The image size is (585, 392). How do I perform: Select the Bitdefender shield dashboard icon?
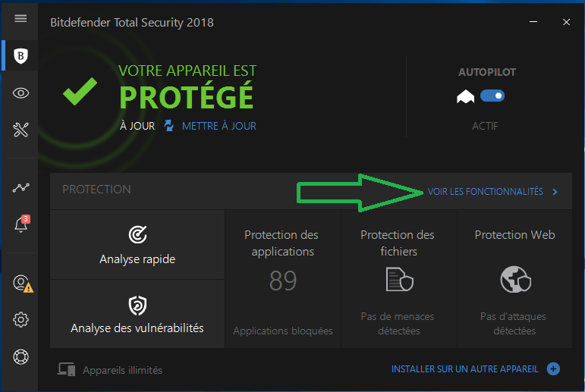click(21, 56)
